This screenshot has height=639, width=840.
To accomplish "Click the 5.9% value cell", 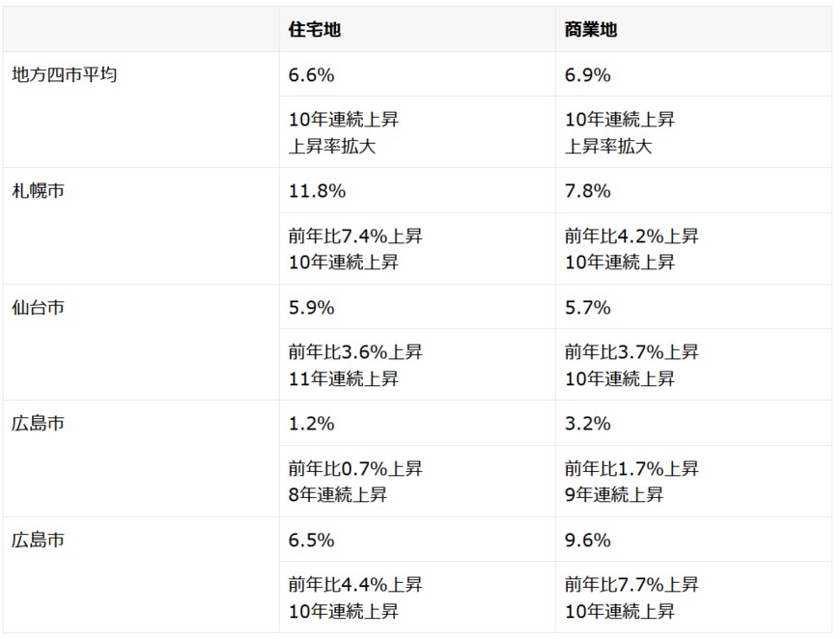I will point(312,308).
